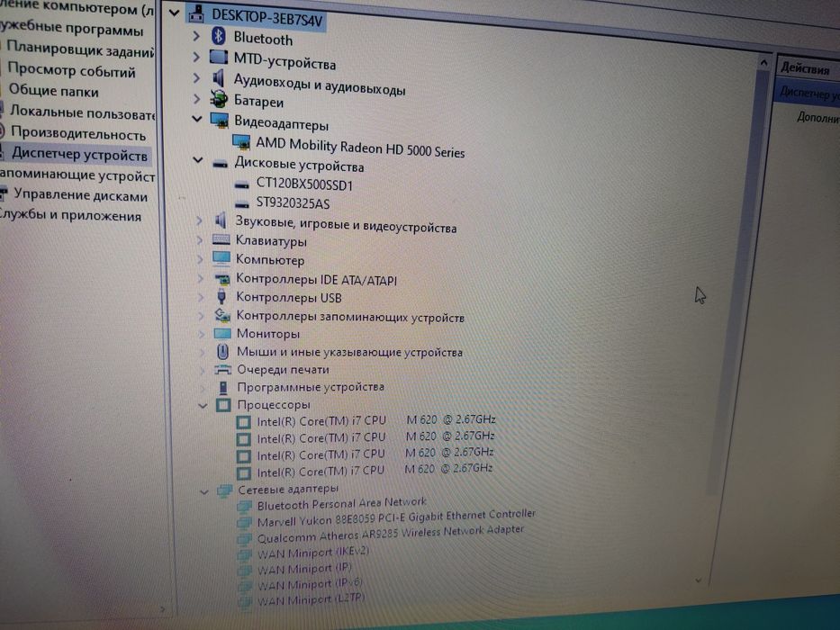The width and height of the screenshot is (840, 630).
Task: Click the Marvell Yukon adapter icon
Action: point(244,522)
